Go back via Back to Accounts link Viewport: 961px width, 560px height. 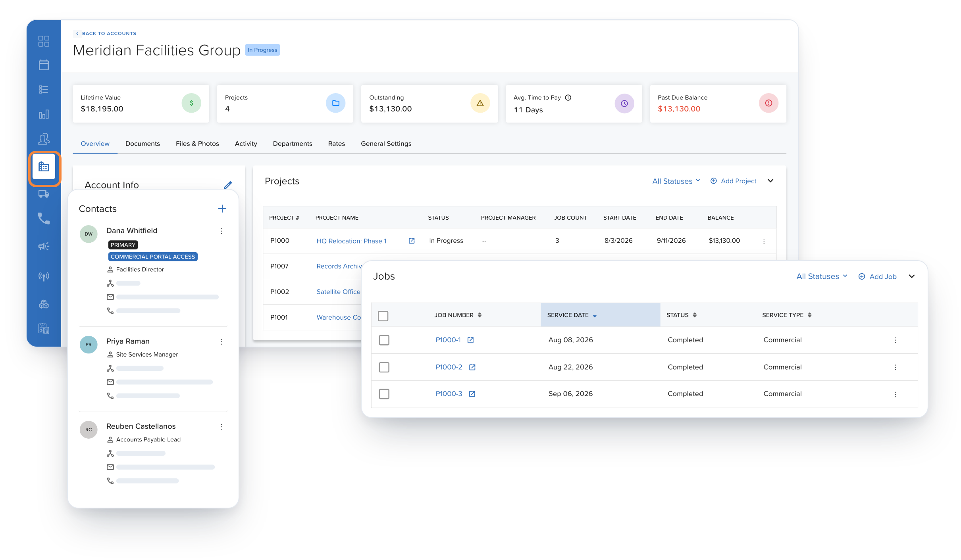pos(106,33)
